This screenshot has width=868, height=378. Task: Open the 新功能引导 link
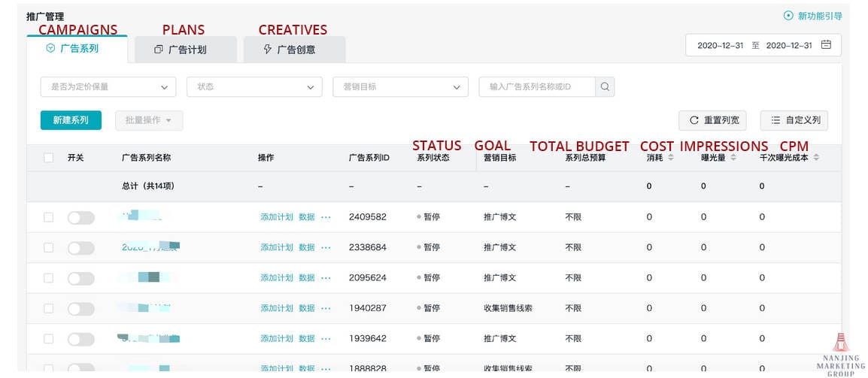820,16
